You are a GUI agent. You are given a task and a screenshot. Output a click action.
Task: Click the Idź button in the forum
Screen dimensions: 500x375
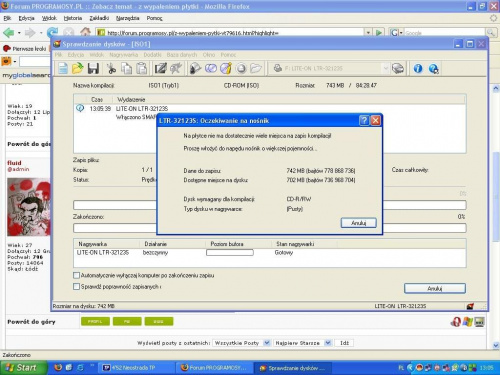(x=344, y=343)
